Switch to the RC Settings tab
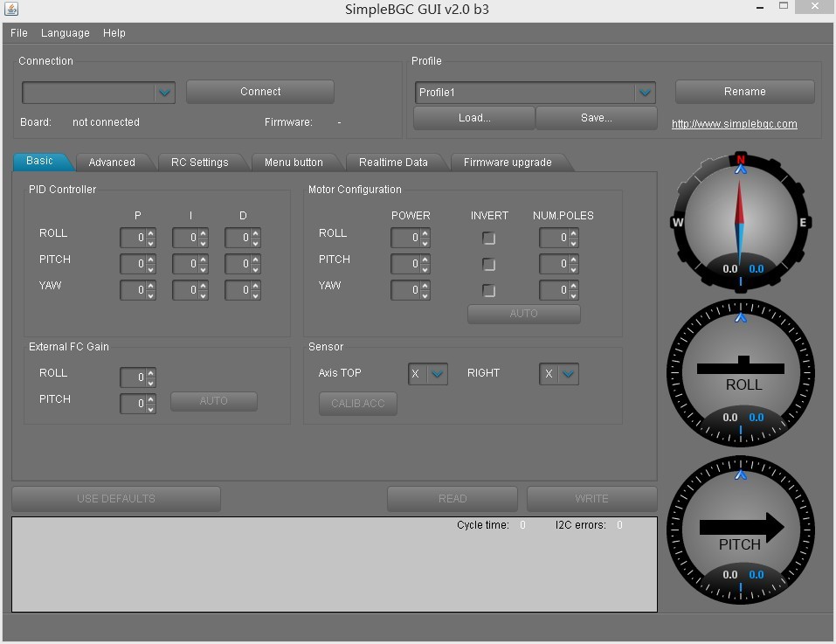836x644 pixels. [199, 163]
